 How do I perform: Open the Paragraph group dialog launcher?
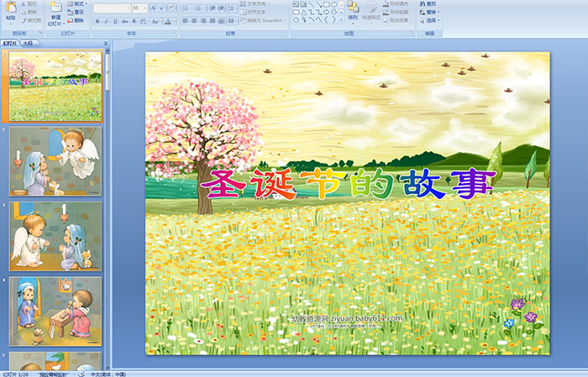286,33
